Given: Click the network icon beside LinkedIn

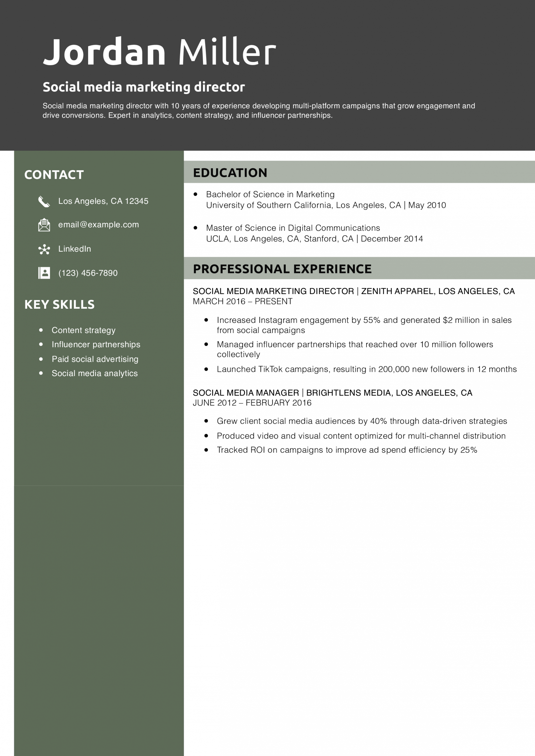Looking at the screenshot, I should (44, 249).
